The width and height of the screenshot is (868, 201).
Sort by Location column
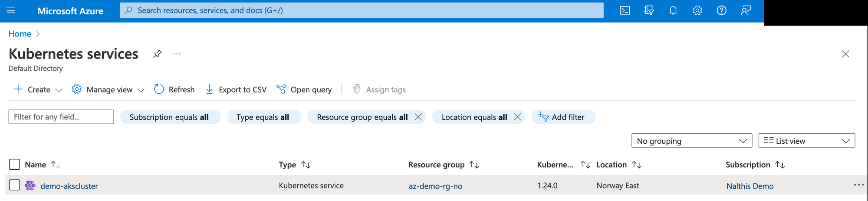tap(619, 165)
